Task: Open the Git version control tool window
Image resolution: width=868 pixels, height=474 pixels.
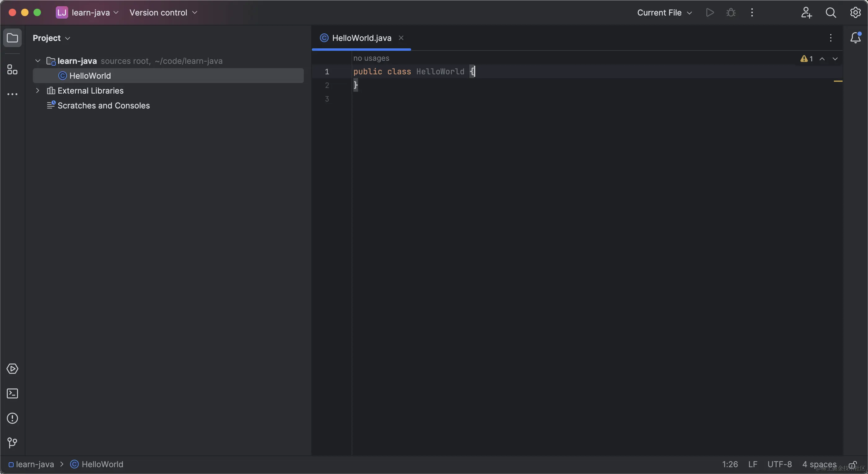Action: (x=12, y=443)
